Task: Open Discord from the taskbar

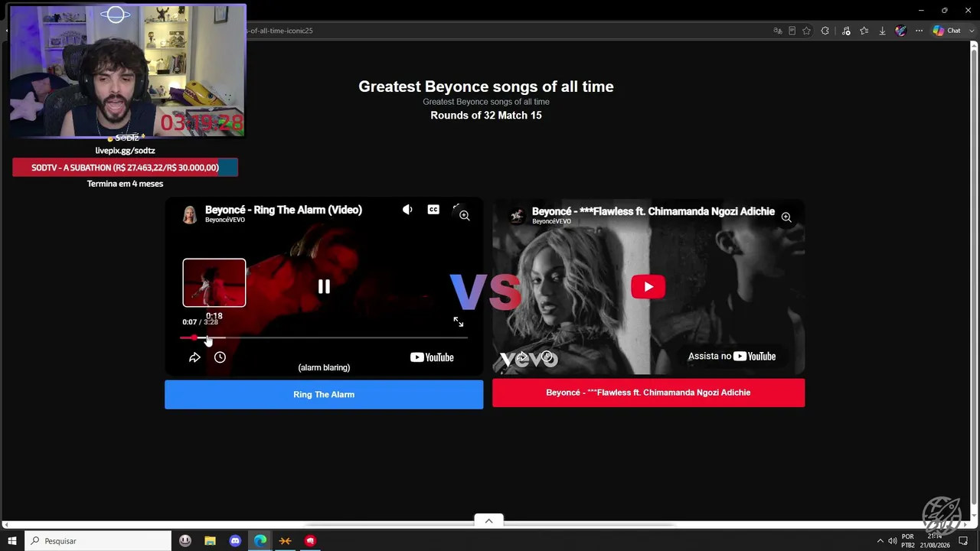Action: point(235,541)
